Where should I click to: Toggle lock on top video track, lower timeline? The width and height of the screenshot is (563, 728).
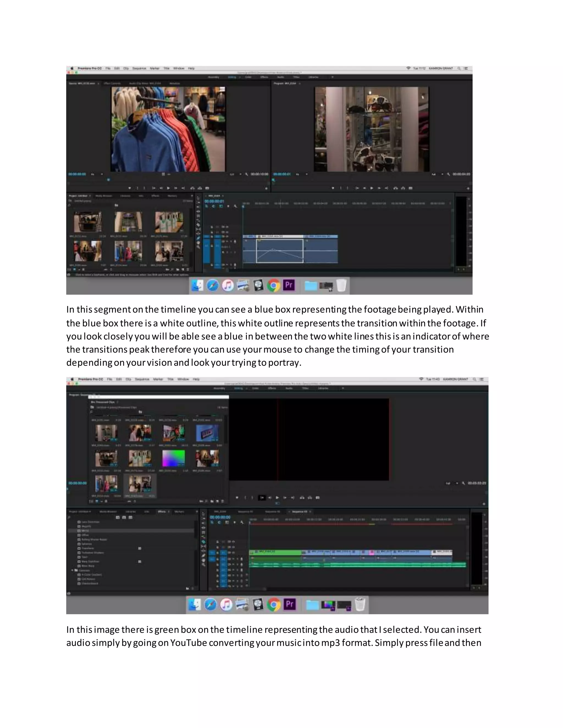click(218, 542)
